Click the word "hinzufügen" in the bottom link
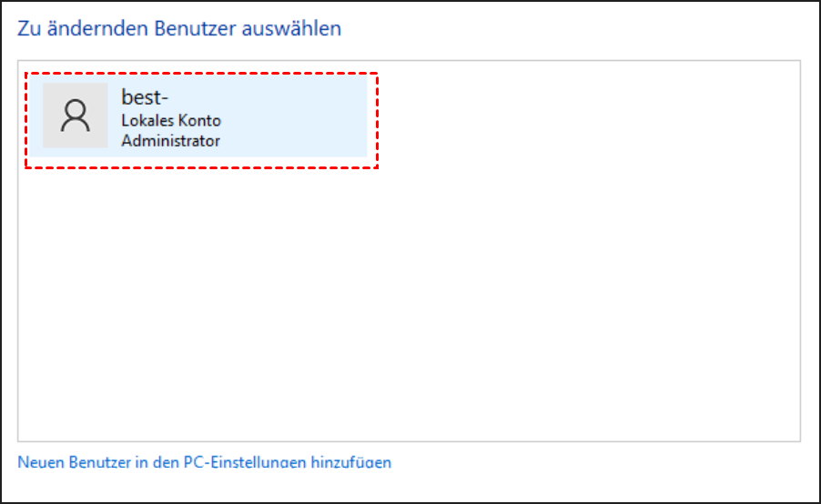This screenshot has width=821, height=504. tap(352, 462)
